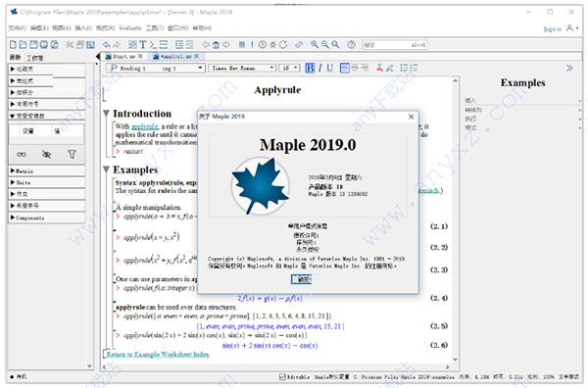Open the font size dropdown

[289, 68]
